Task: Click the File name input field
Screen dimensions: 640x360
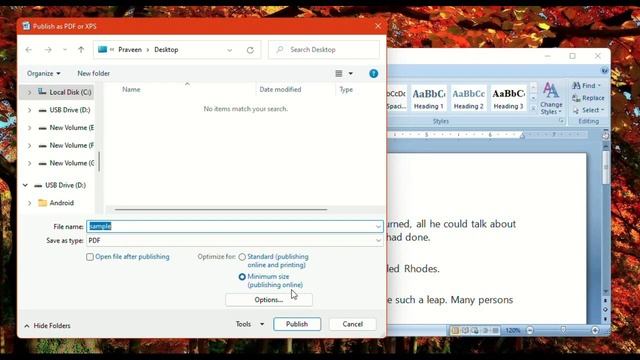Action: tap(231, 227)
